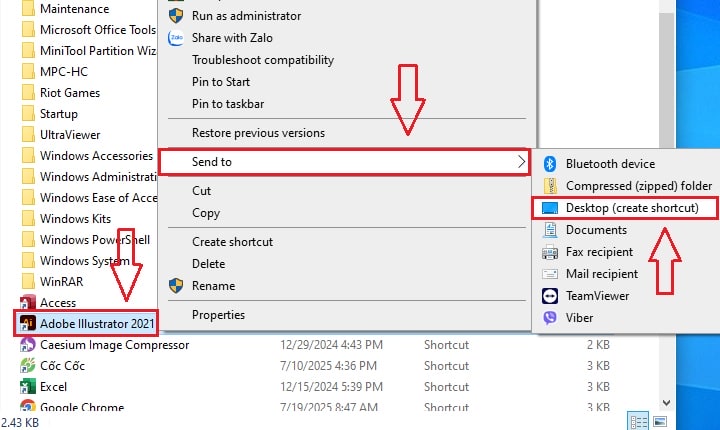Click the TeamViewer icon in Send to
Screen dimensions: 720x430
coord(550,296)
